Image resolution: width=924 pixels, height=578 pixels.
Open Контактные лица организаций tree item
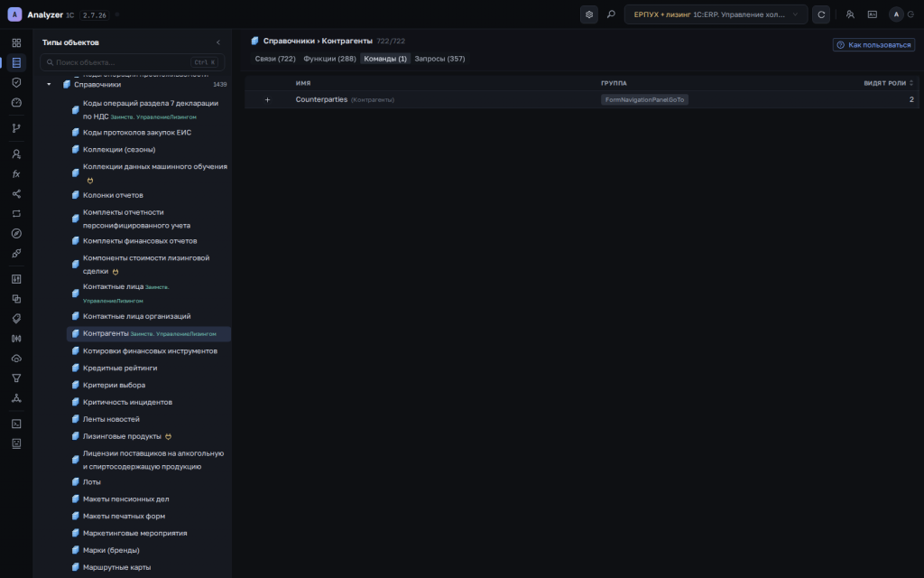[x=137, y=316]
